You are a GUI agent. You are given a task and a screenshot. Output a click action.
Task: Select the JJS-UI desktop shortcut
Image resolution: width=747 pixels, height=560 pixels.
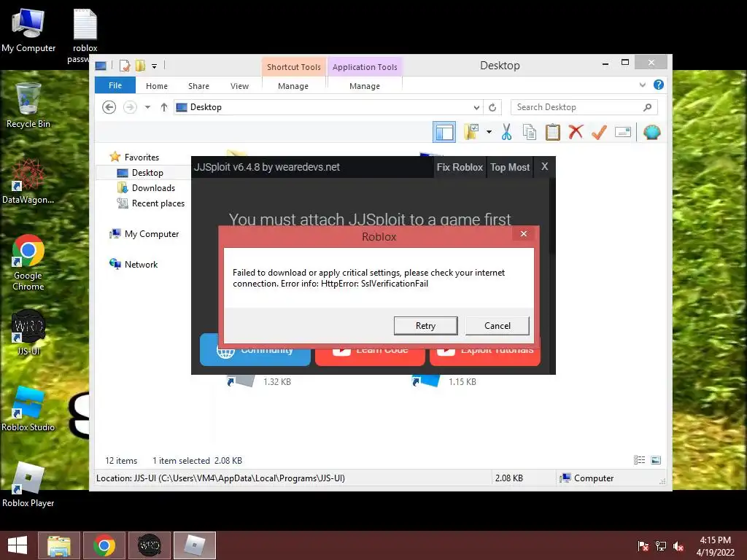tap(28, 332)
